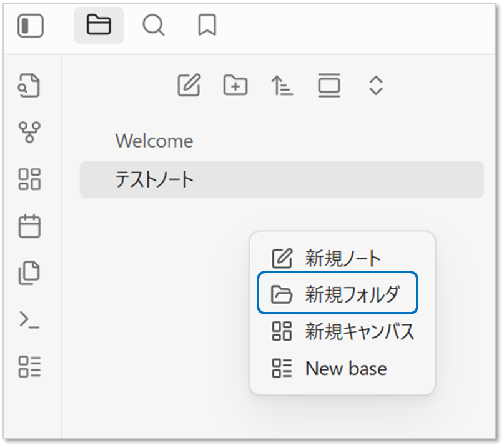Open today's daily note calendar icon
This screenshot has width=504, height=447.
coord(29,226)
